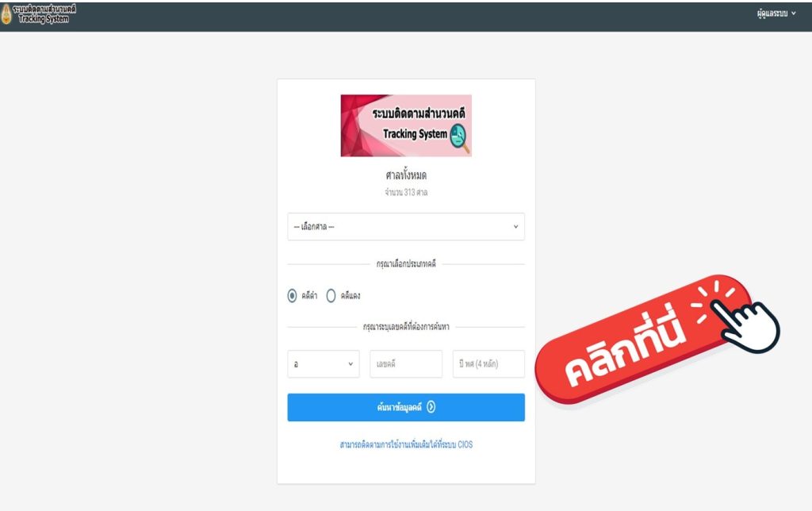
Task: Select the 'คดีดำ' radio button
Action: point(292,295)
